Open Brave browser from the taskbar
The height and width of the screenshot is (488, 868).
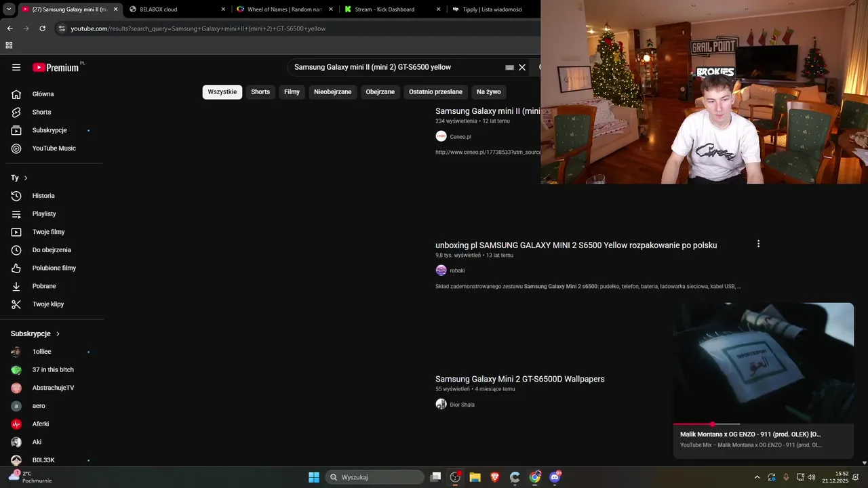[495, 477]
